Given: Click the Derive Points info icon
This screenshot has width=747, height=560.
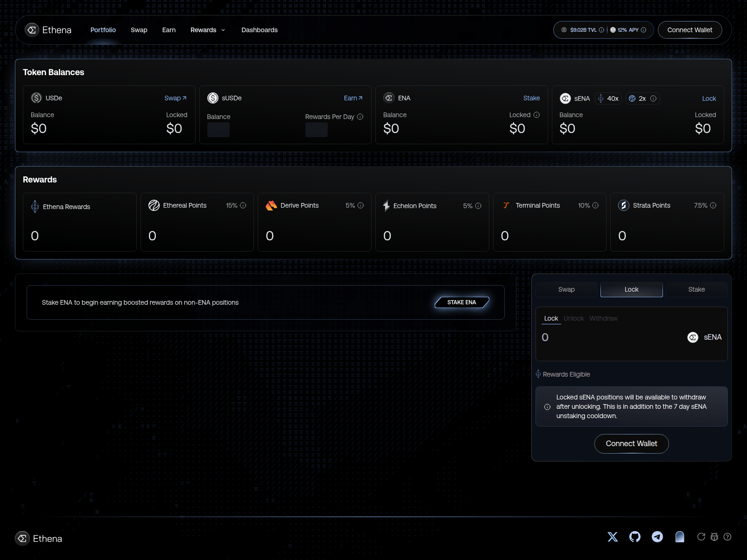Looking at the screenshot, I should [x=360, y=205].
